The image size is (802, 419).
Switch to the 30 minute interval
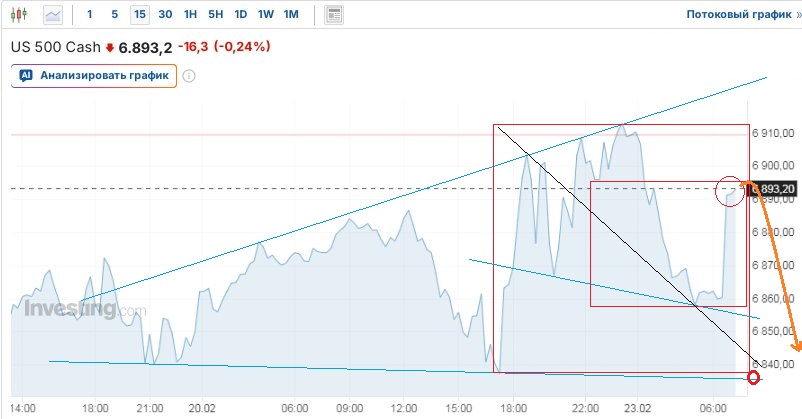point(165,15)
